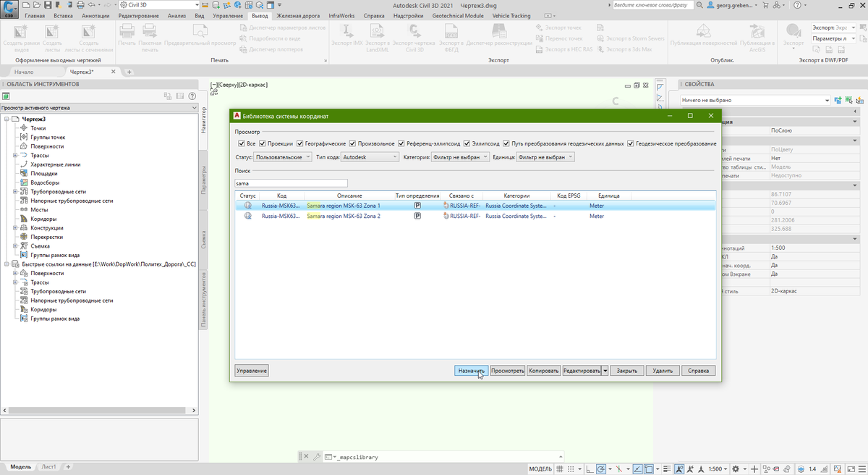Toggle Путь преобразования геодезических данных checkbox
This screenshot has width=868, height=475.
click(506, 143)
